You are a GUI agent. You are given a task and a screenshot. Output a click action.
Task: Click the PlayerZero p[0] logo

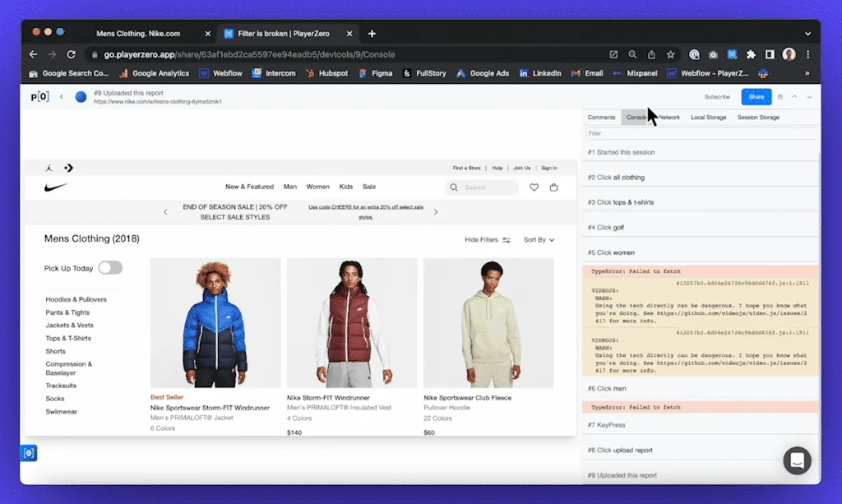[x=39, y=97]
